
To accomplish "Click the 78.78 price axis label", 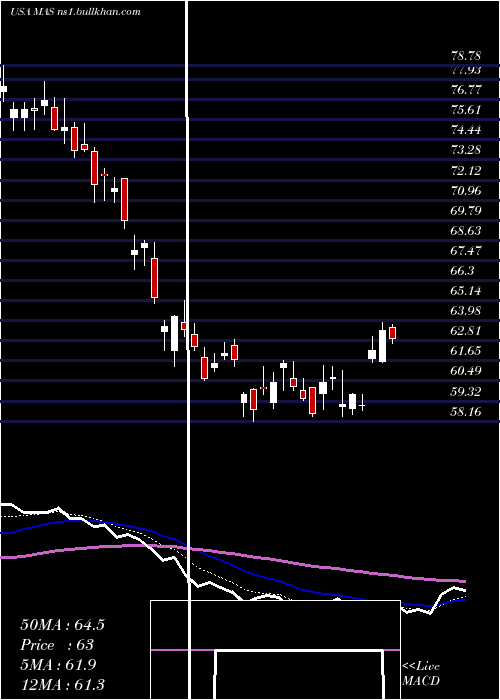I will click(466, 56).
